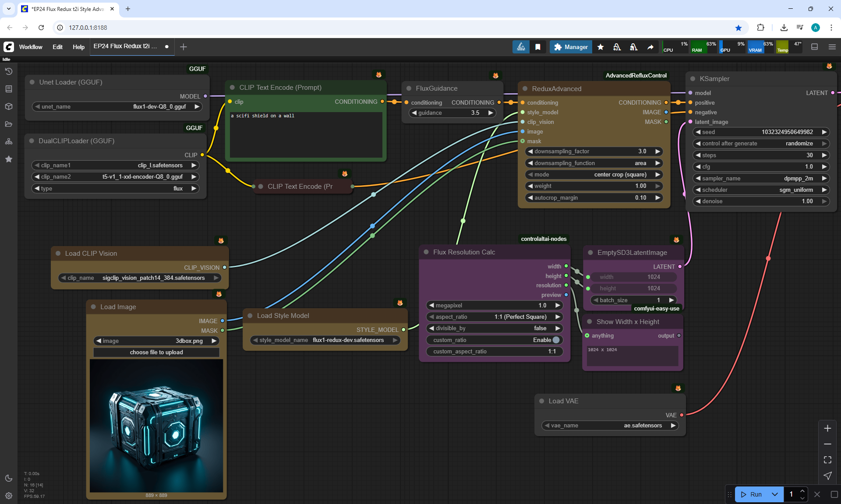Open settings gear in sidebar
The image size is (841, 504).
[8, 496]
